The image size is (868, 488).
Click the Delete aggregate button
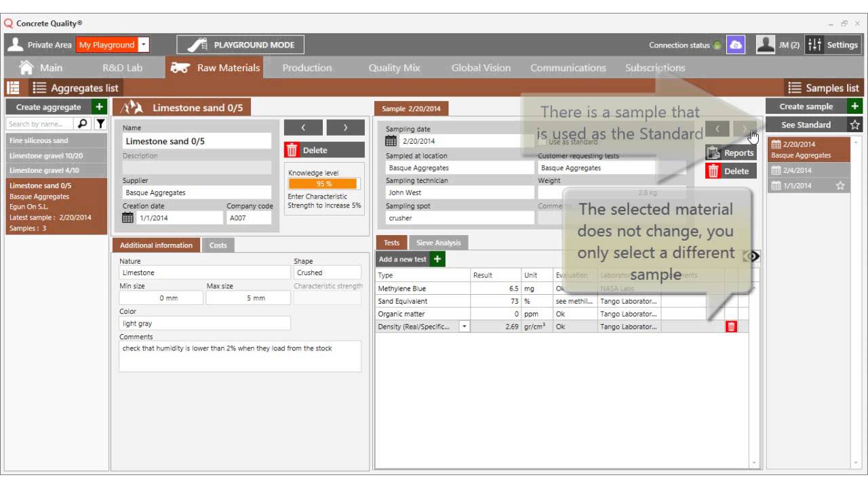click(324, 150)
